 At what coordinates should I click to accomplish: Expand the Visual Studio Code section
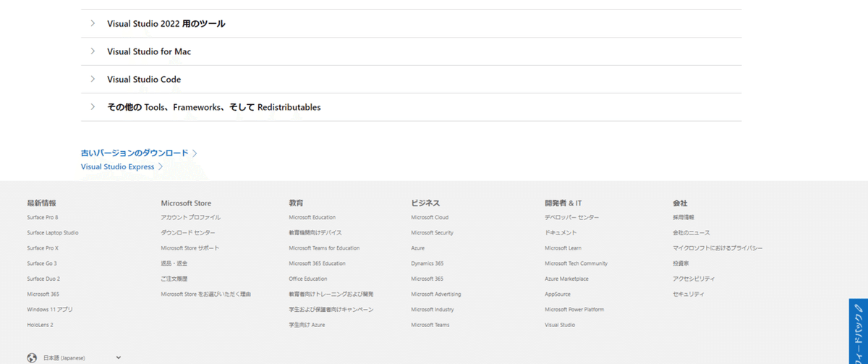pyautogui.click(x=411, y=80)
